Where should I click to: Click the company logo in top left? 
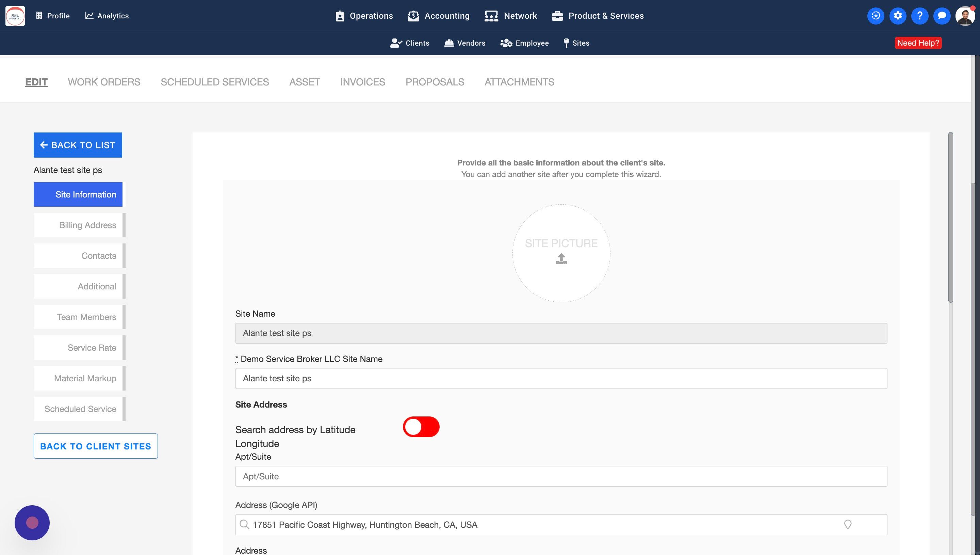coord(15,16)
